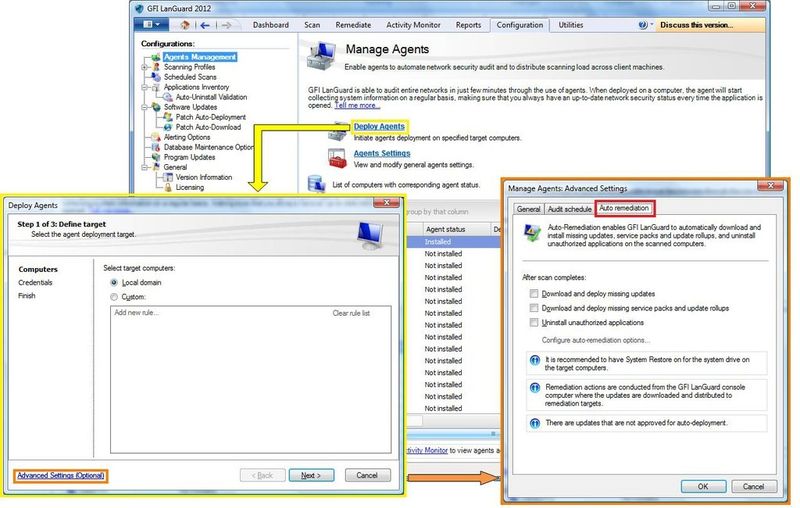Click the Scheduled Scans icon
This screenshot has height=508, width=800.
point(156,77)
